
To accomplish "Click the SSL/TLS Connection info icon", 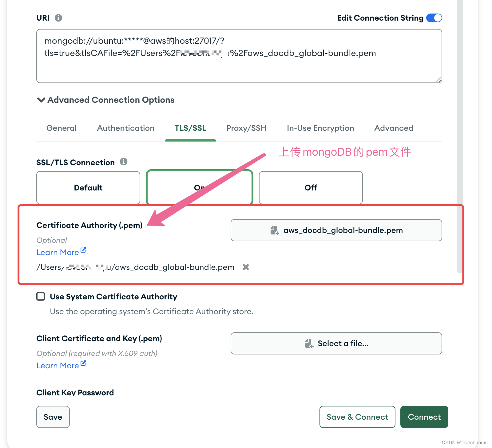I will coord(124,162).
